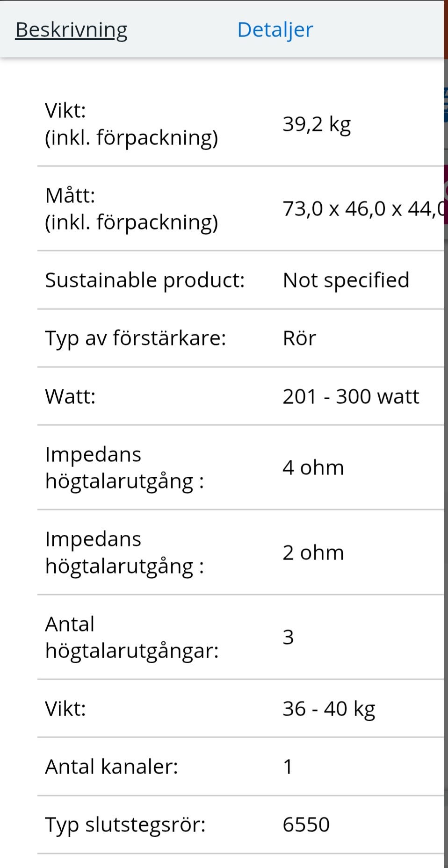
Task: Select the 201 - 300 watt value
Action: (x=351, y=396)
